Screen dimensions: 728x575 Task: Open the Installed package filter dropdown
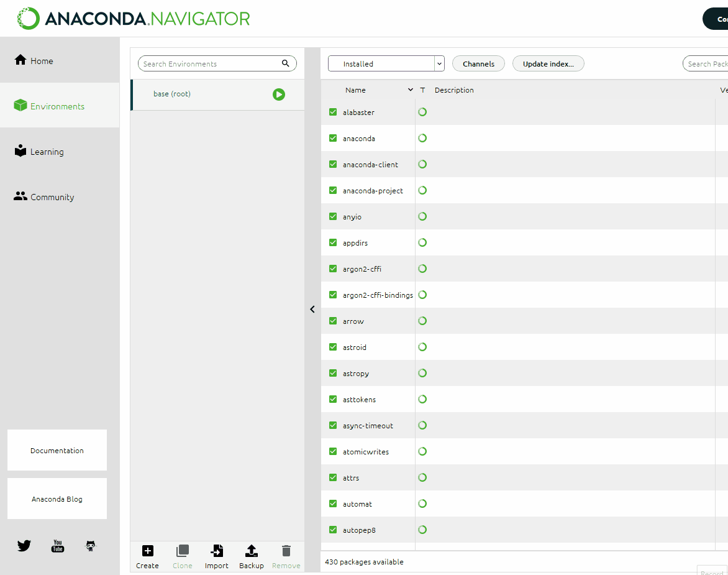pyautogui.click(x=386, y=63)
